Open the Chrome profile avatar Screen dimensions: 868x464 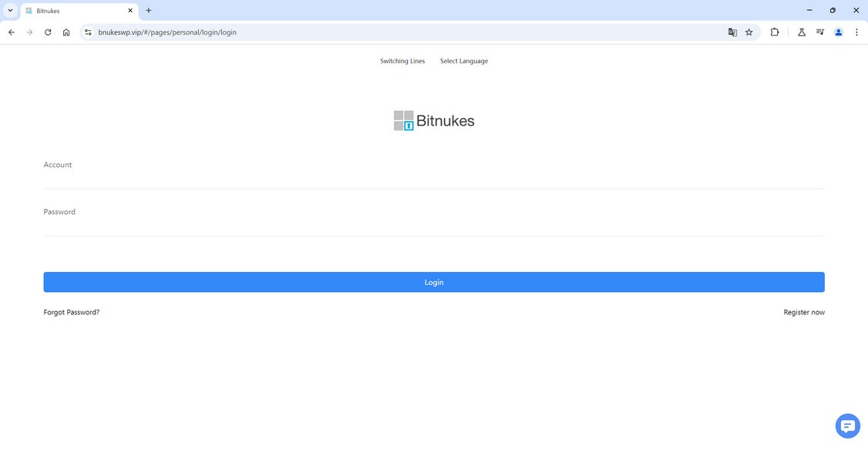[839, 32]
